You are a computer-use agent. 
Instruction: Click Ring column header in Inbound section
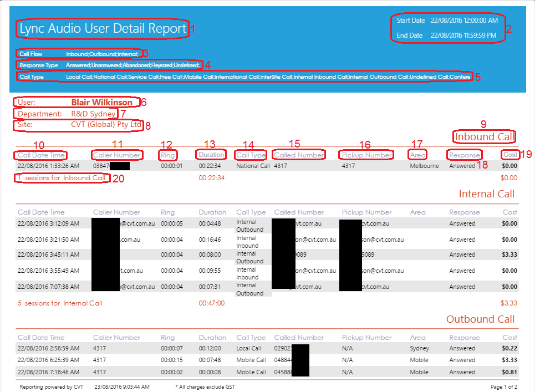coord(167,155)
